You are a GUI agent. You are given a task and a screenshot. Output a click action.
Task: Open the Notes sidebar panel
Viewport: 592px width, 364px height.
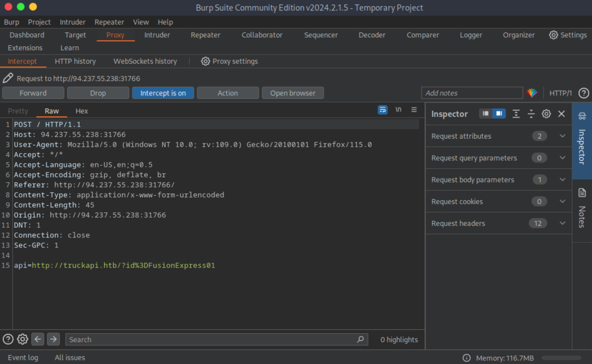pyautogui.click(x=582, y=210)
